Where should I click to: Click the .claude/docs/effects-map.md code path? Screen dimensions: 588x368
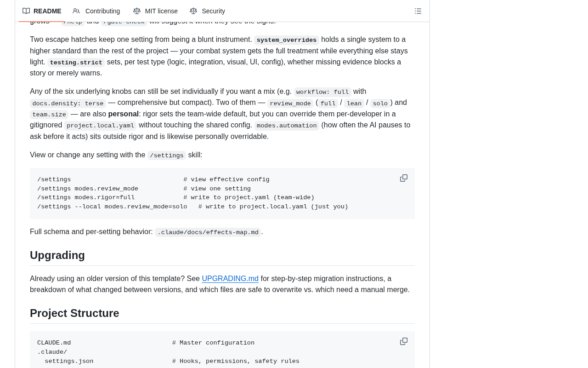208,232
